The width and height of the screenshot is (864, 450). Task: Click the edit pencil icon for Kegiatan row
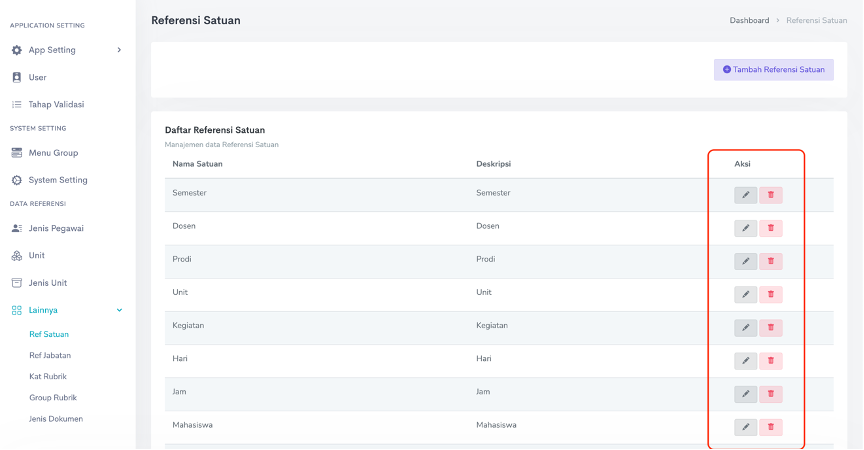pos(745,327)
